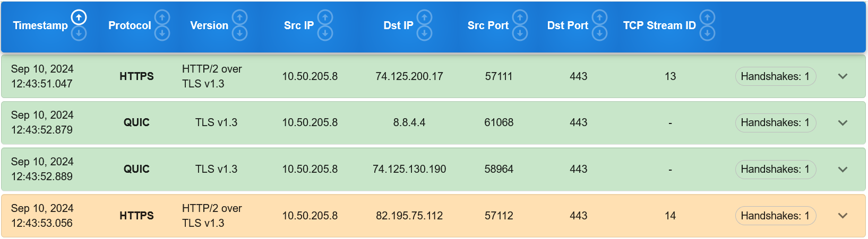The image size is (868, 239).
Task: Sort Version column descending
Action: pyautogui.click(x=240, y=33)
